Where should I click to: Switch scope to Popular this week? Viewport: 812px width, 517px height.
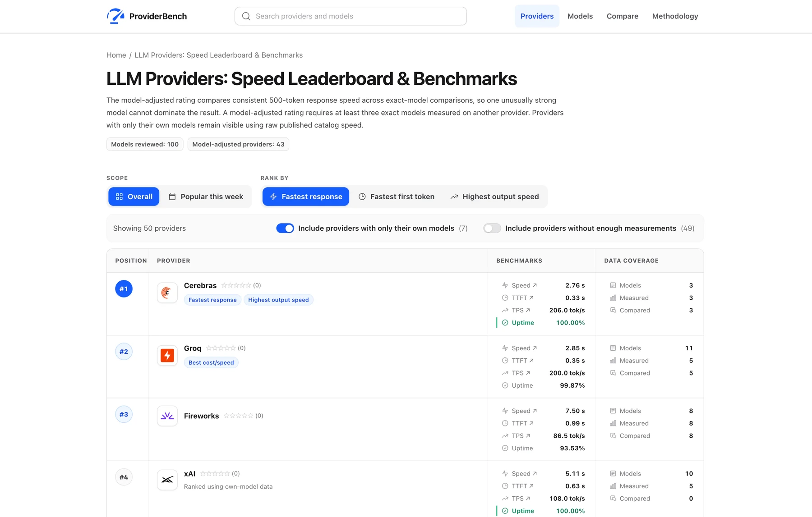pos(206,197)
